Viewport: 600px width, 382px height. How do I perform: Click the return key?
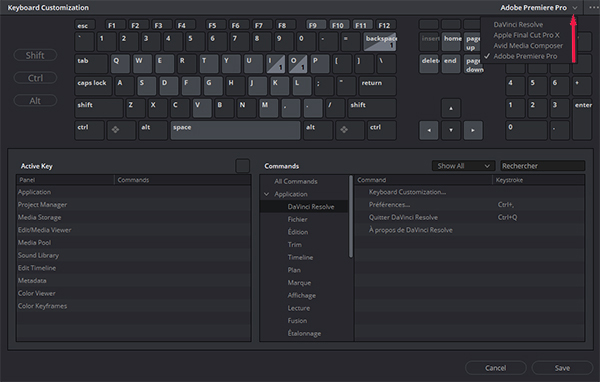click(377, 86)
